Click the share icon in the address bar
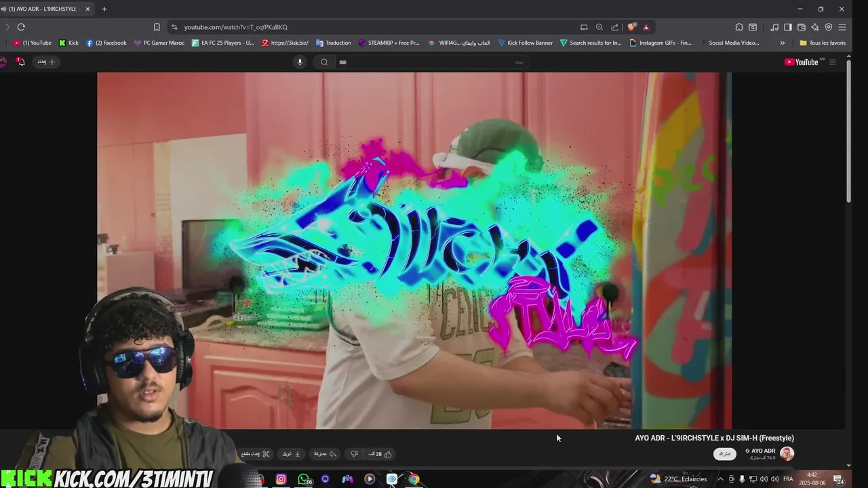 click(x=615, y=27)
